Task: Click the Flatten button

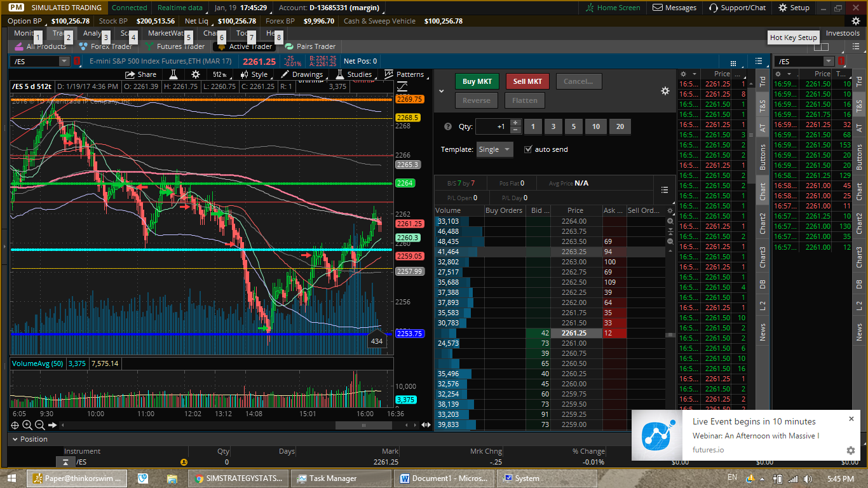Action: coord(525,100)
